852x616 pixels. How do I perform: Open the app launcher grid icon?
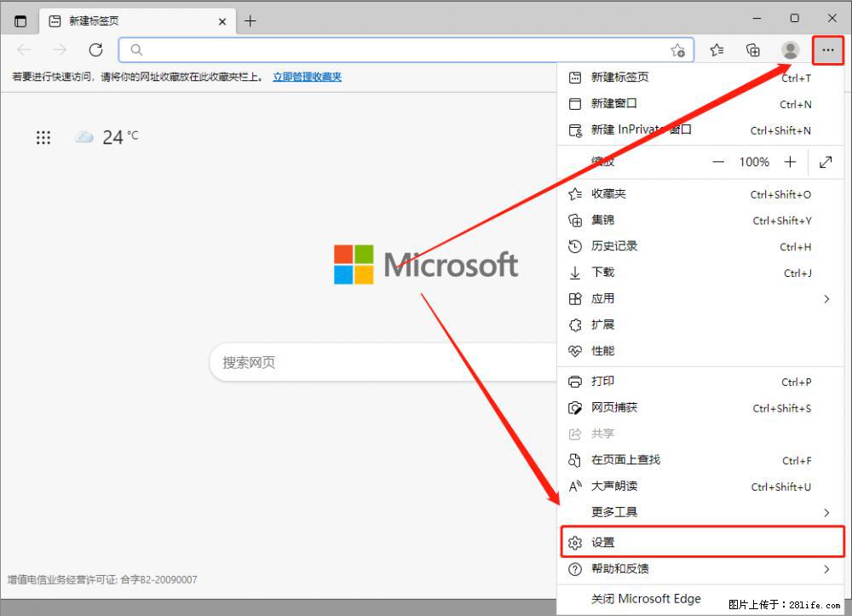[x=43, y=137]
